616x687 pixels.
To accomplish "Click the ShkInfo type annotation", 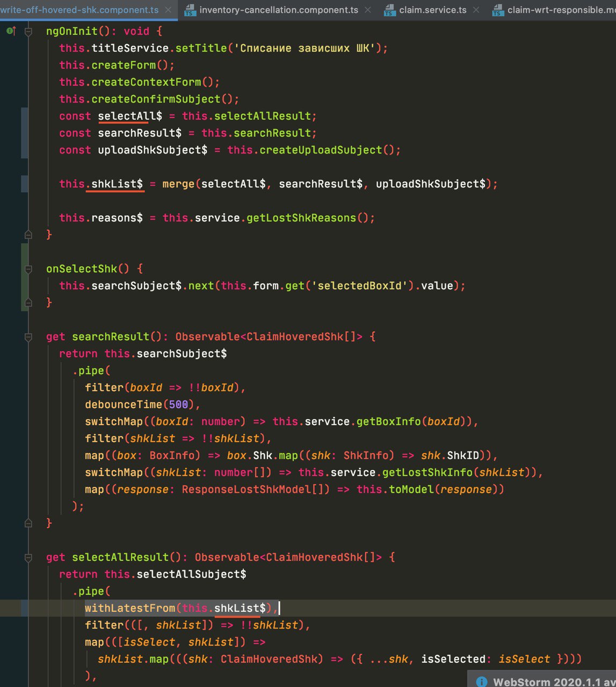I will (366, 456).
